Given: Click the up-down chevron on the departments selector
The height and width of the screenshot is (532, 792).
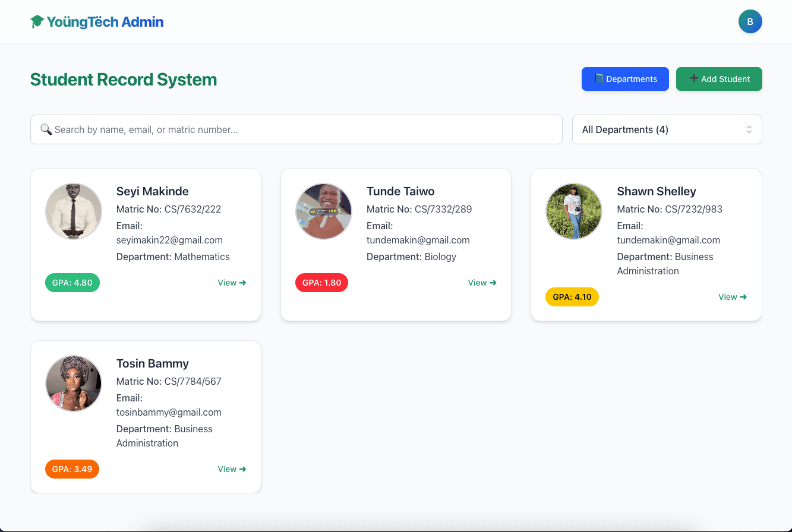Looking at the screenshot, I should [x=749, y=129].
